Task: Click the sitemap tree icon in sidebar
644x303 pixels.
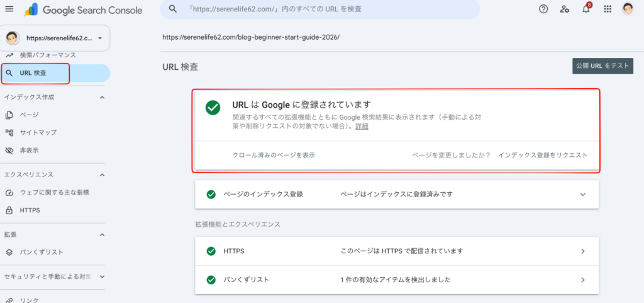Action: (9, 132)
